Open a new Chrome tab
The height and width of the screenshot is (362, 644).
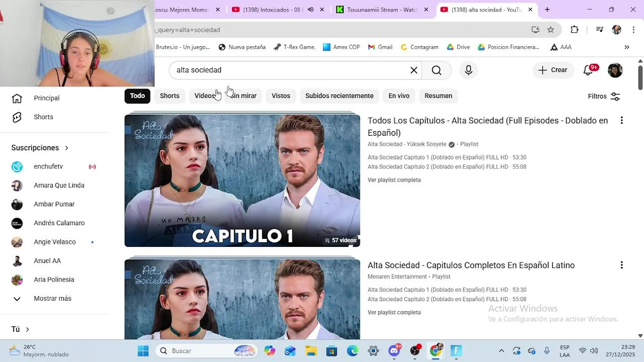[547, 10]
